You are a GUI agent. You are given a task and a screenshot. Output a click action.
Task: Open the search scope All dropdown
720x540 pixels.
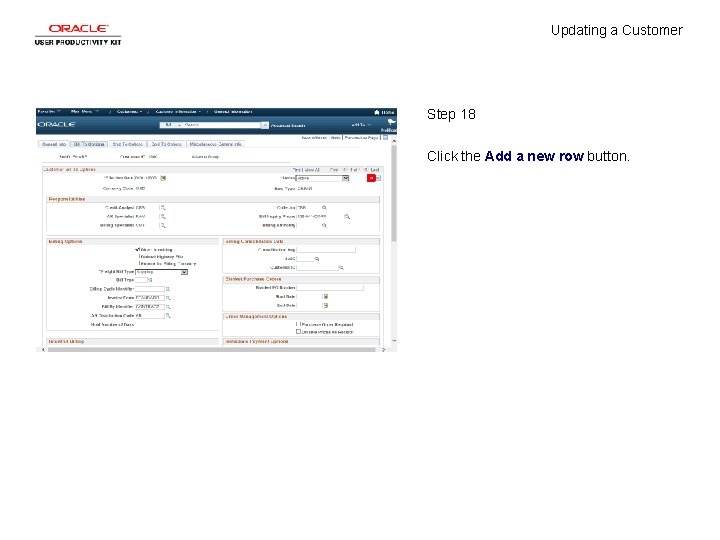171,125
